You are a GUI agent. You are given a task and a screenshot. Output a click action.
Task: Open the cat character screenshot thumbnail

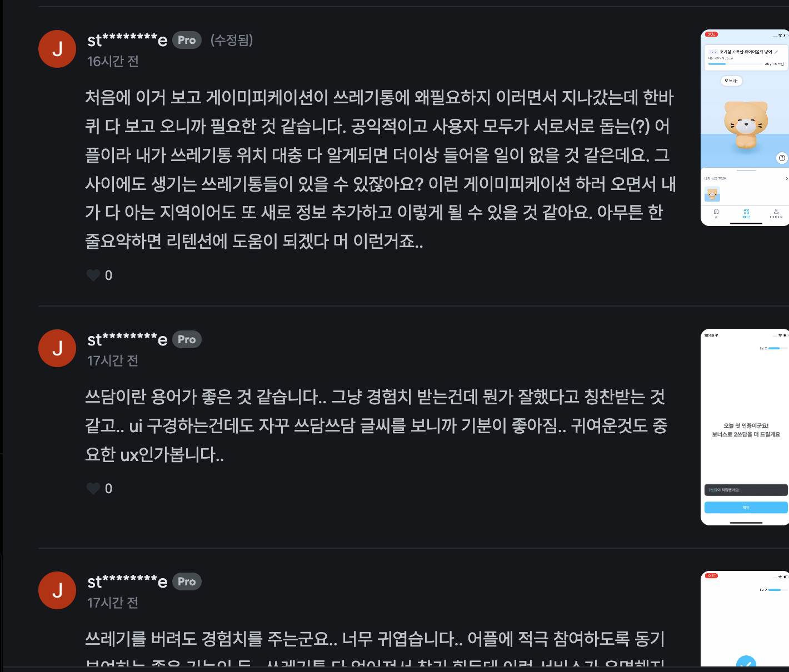[745, 128]
